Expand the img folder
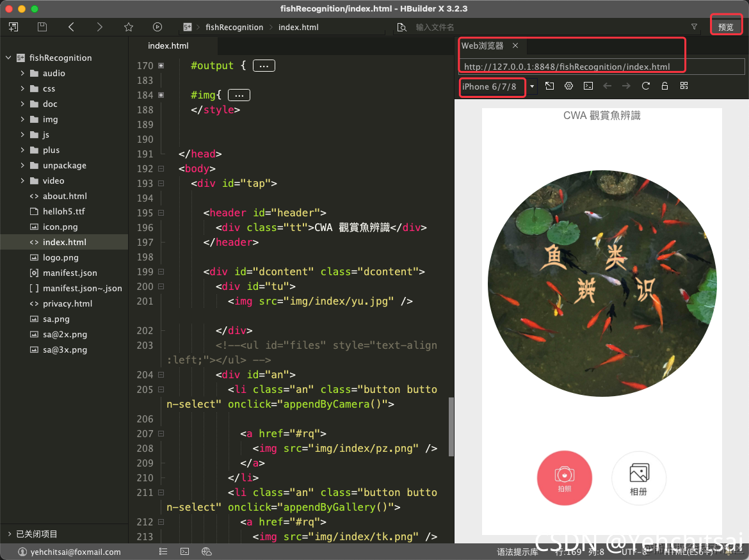 tap(22, 119)
